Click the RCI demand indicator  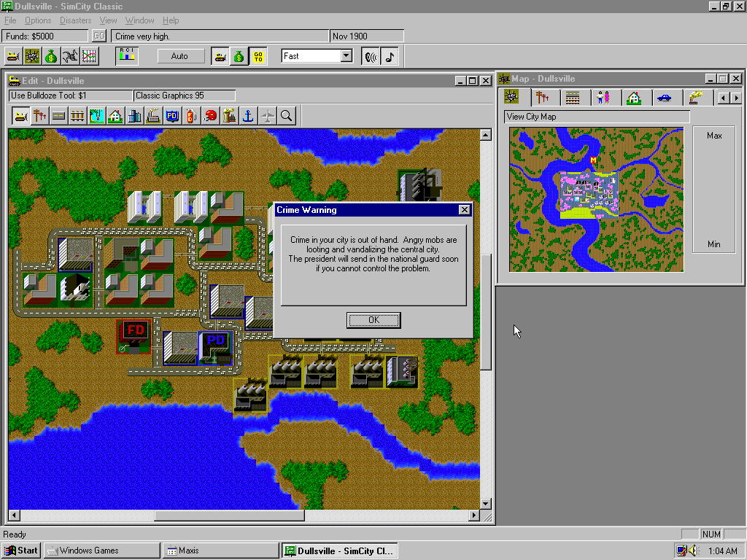click(127, 56)
